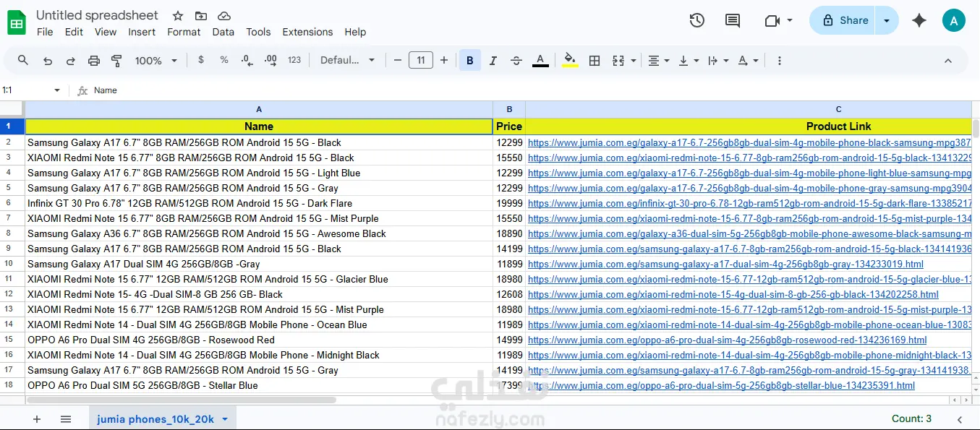This screenshot has width=980, height=430.
Task: Open the Default font dropdown
Action: tap(348, 60)
